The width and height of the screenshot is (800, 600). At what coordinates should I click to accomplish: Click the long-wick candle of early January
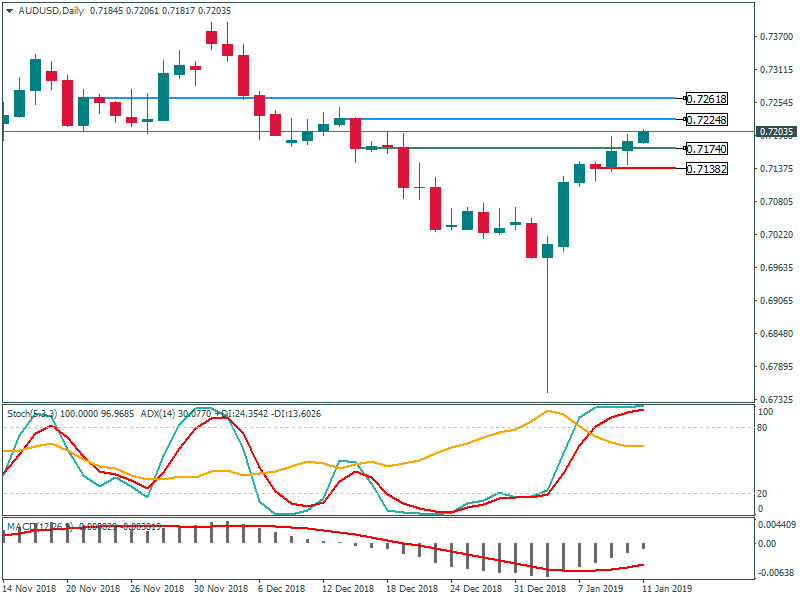point(547,314)
